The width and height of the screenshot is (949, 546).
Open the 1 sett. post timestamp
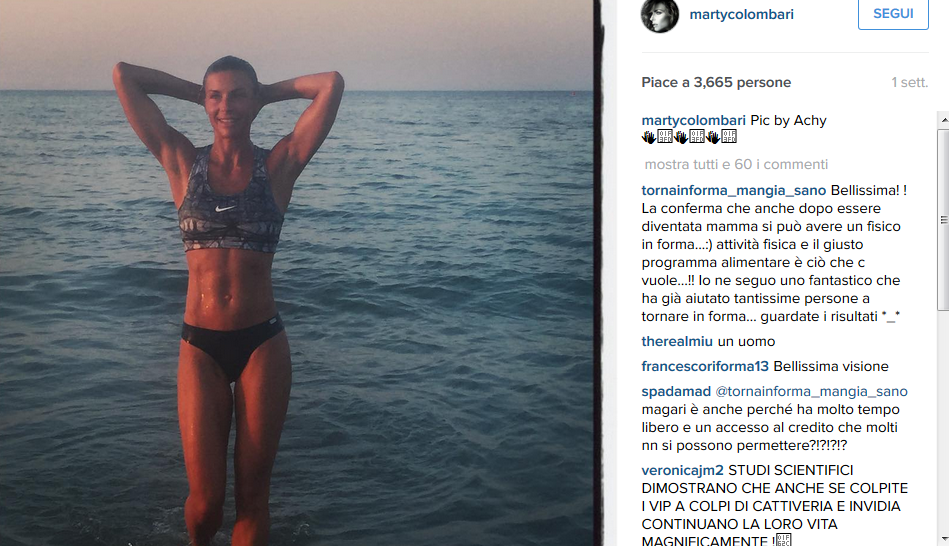909,82
